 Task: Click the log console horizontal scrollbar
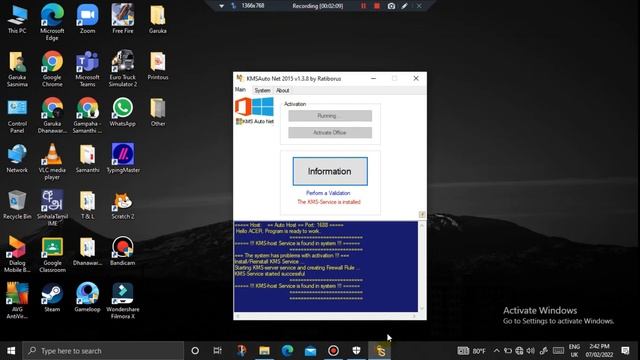tap(326, 316)
